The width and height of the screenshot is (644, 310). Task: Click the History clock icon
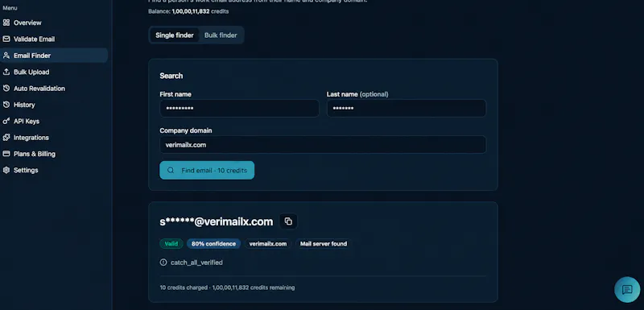pos(6,105)
